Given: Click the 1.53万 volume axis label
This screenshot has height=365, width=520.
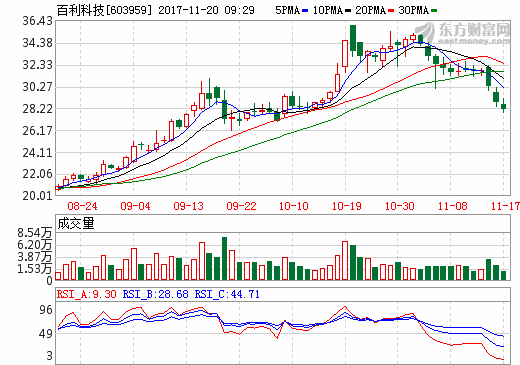Looking at the screenshot, I should point(35,269).
